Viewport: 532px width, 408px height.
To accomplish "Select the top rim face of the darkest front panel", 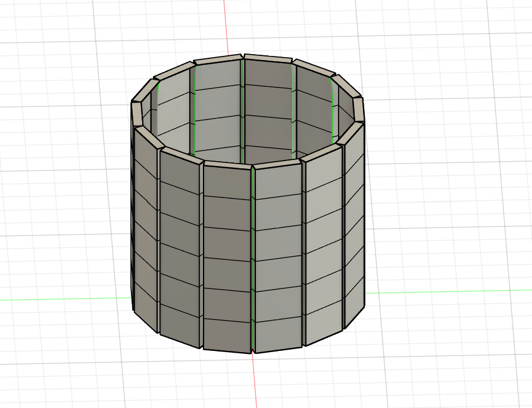I will pos(227,164).
